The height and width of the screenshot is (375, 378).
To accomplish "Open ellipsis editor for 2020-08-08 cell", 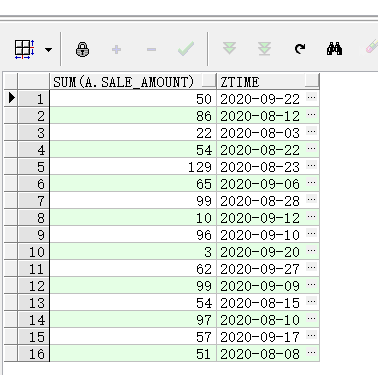I will click(311, 352).
